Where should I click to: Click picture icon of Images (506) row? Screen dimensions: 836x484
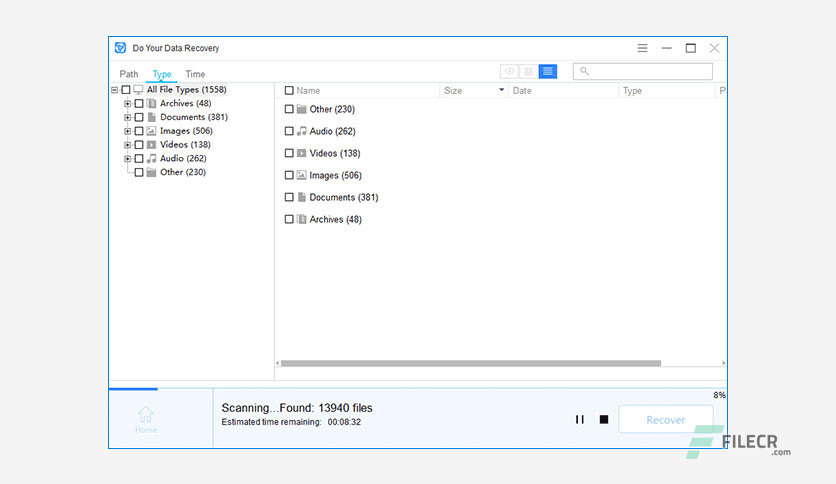coord(301,175)
